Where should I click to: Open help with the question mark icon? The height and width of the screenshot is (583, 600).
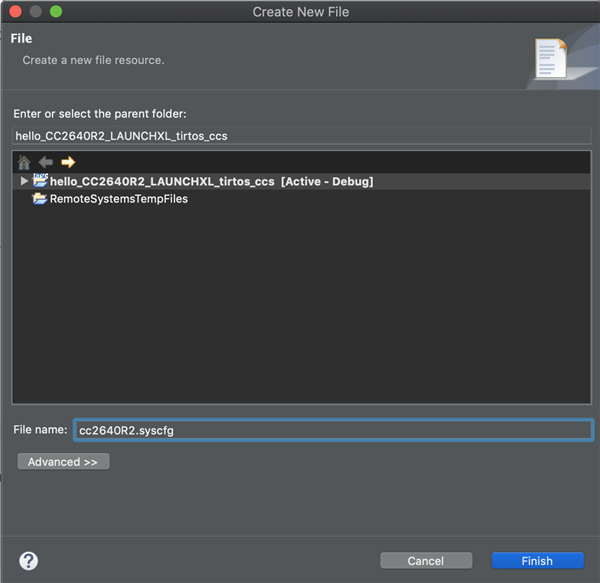click(29, 561)
